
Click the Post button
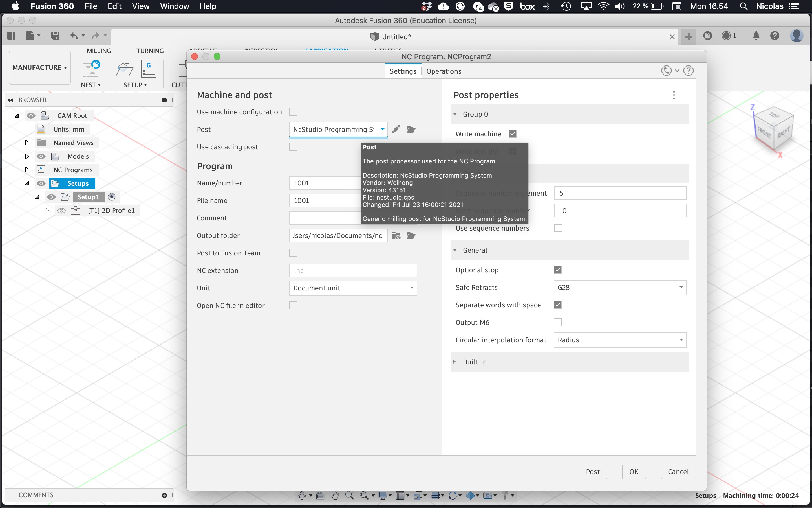[593, 472]
